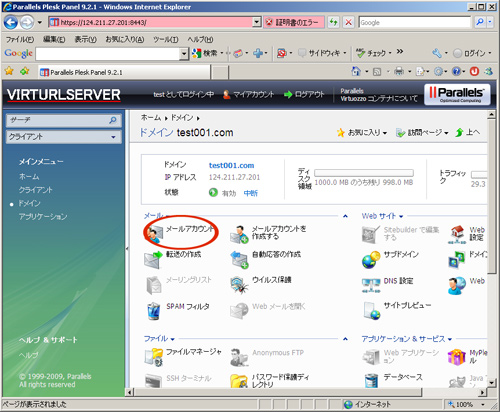Click the browser home icon
Viewport: 500px width, 412px height.
click(356, 71)
